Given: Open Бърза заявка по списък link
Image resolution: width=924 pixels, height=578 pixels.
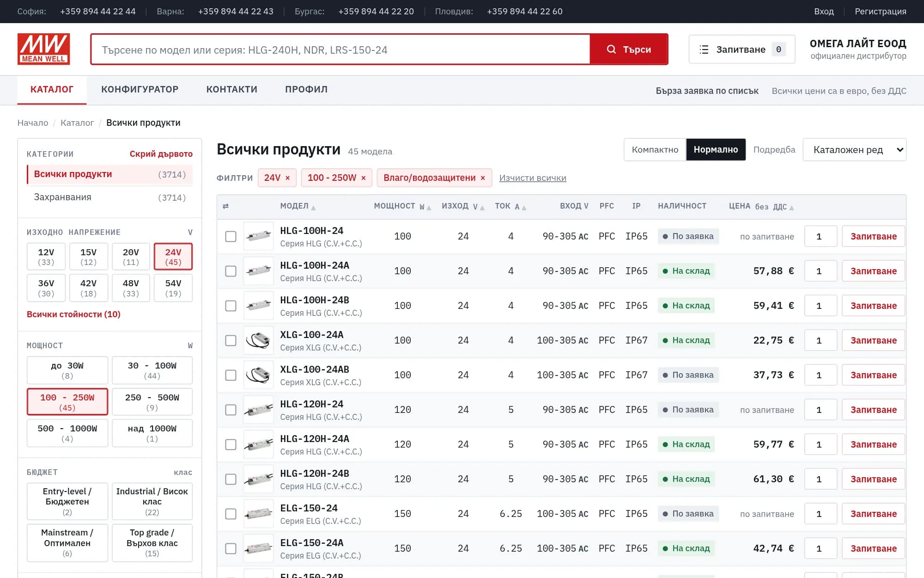Looking at the screenshot, I should tap(707, 91).
